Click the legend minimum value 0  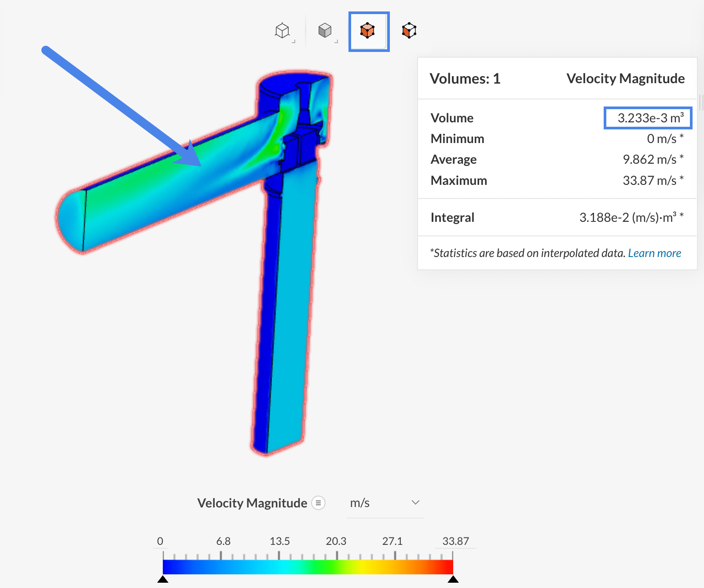pyautogui.click(x=160, y=541)
